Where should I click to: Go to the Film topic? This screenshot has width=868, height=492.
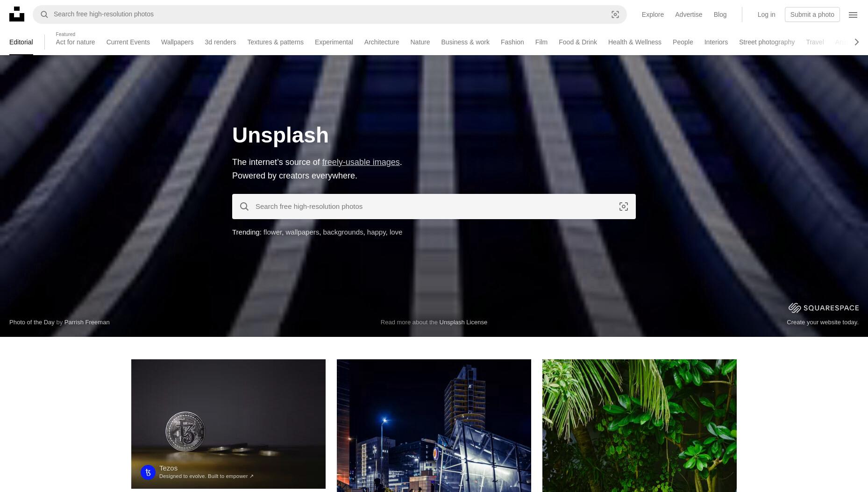tap(541, 42)
